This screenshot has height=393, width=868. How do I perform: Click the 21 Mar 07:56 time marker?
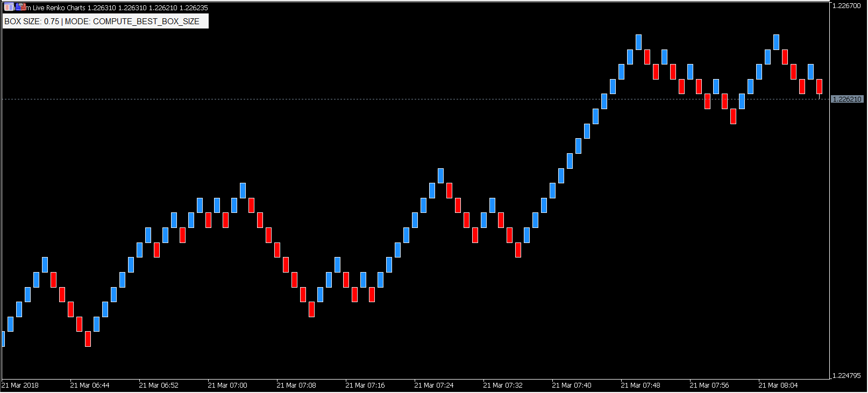(709, 385)
